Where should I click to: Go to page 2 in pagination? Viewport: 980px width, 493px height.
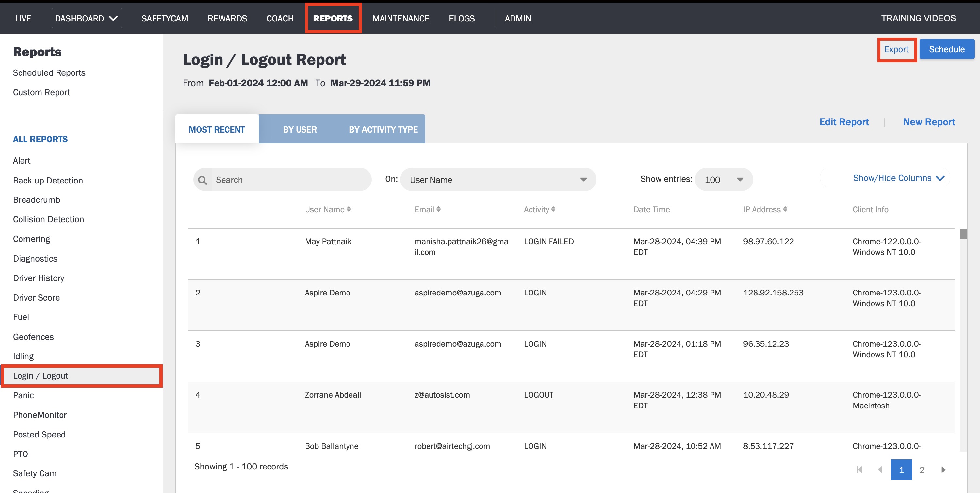click(922, 469)
